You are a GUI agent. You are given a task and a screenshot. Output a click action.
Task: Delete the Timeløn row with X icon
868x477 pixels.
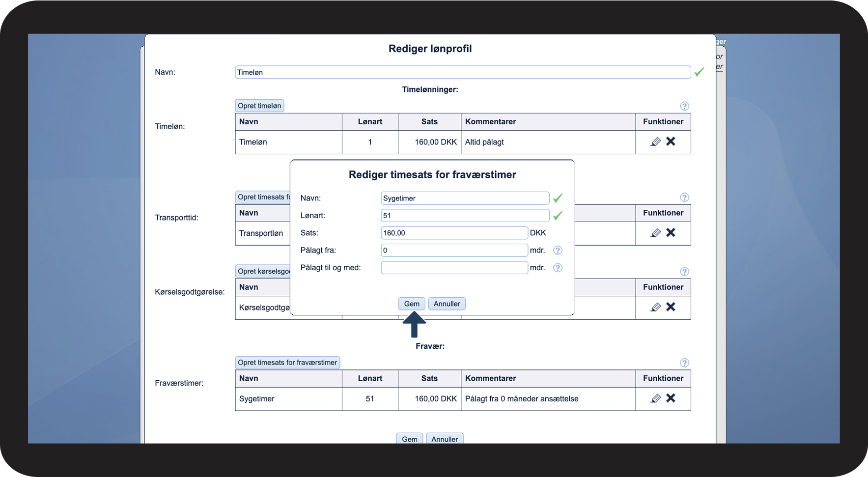pyautogui.click(x=671, y=141)
